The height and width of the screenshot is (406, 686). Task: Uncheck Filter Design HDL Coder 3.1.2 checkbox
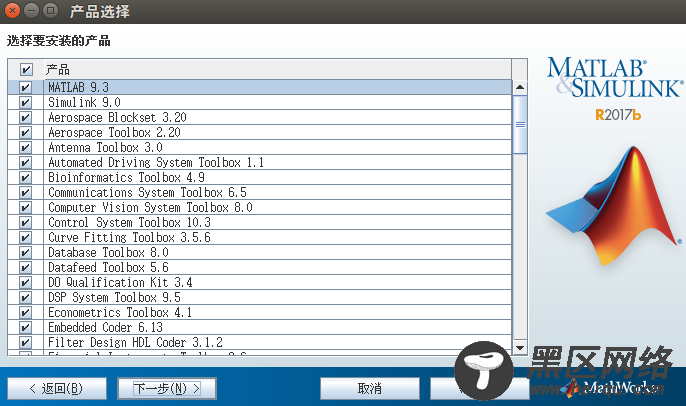click(25, 343)
